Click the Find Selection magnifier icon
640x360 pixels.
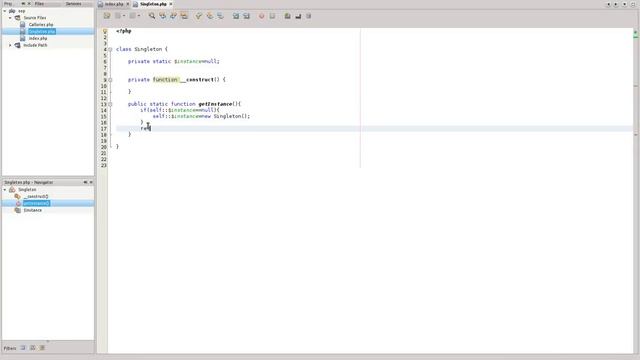click(152, 16)
